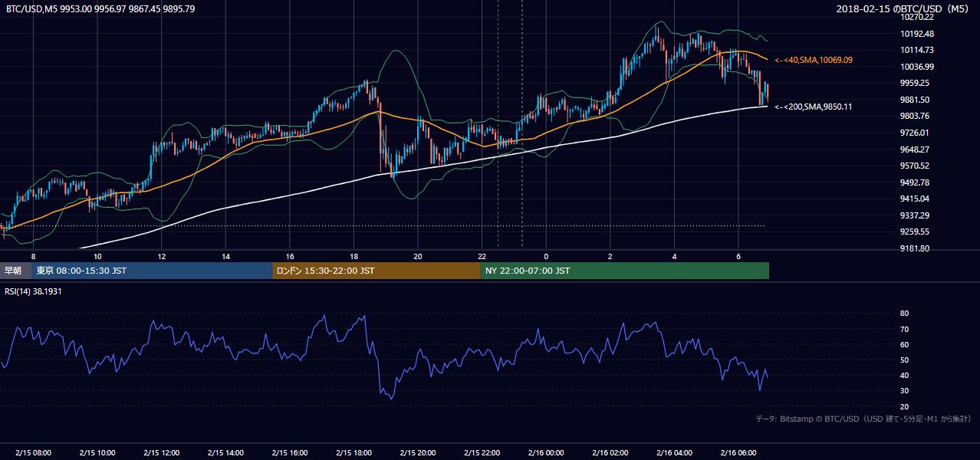Viewport: 980px width, 460px height.
Task: Click the price axis value 10036.99
Action: tap(917, 67)
